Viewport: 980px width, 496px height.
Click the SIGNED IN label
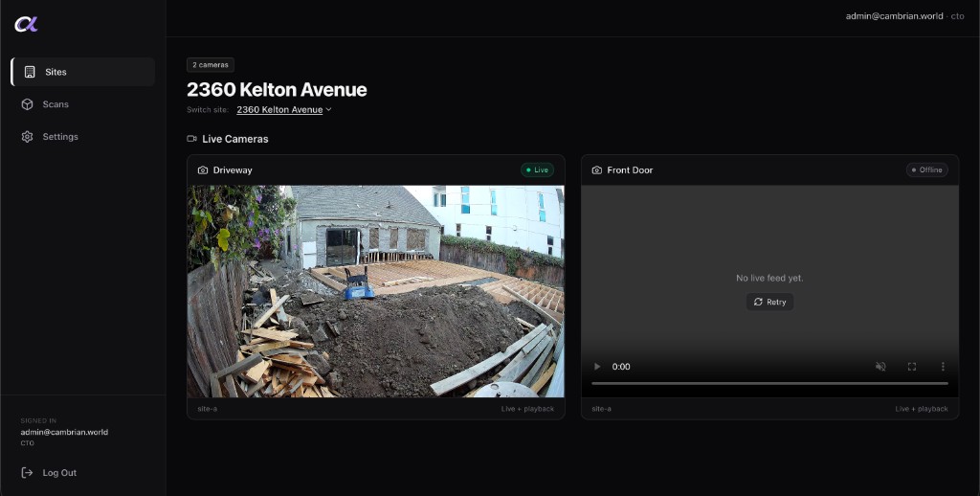coord(38,421)
